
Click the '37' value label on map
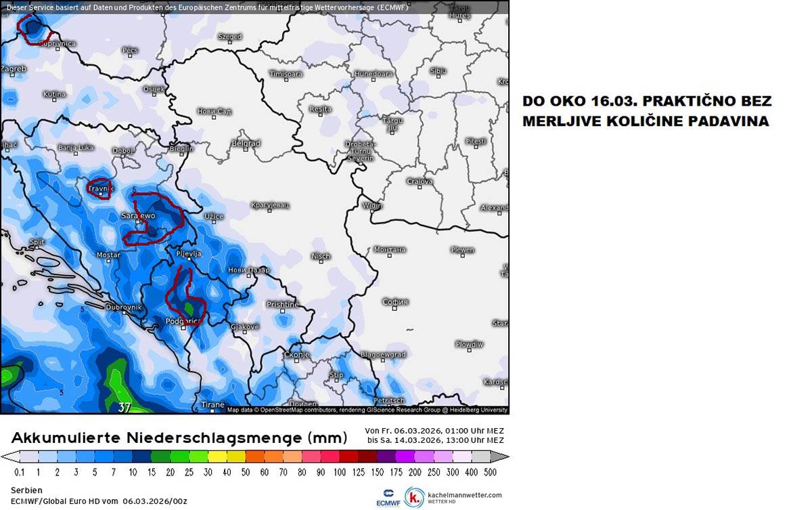[125, 407]
